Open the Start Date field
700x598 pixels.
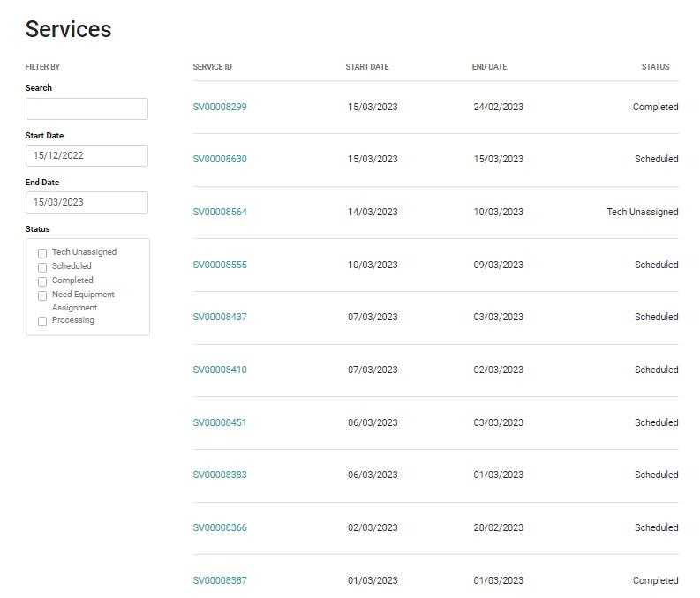tap(87, 155)
